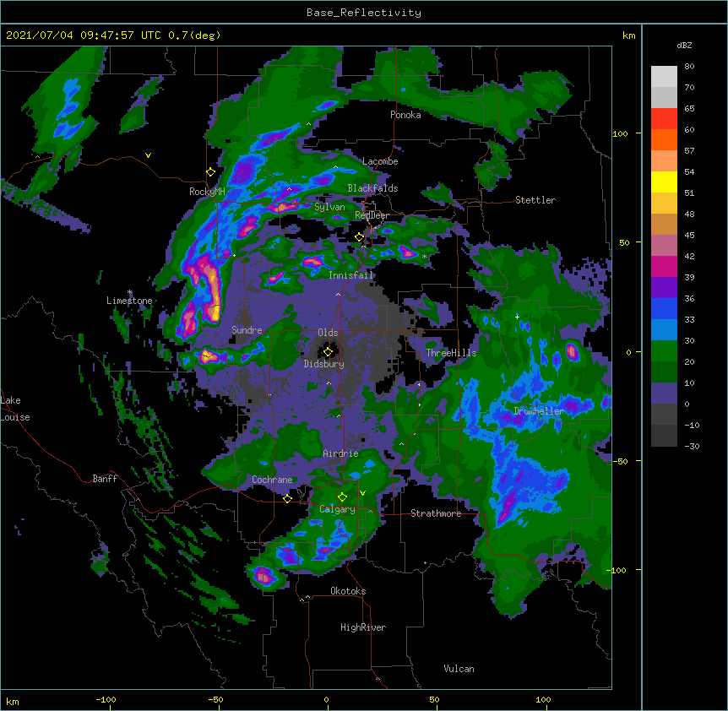Click the dBZ legend heading

684,45
